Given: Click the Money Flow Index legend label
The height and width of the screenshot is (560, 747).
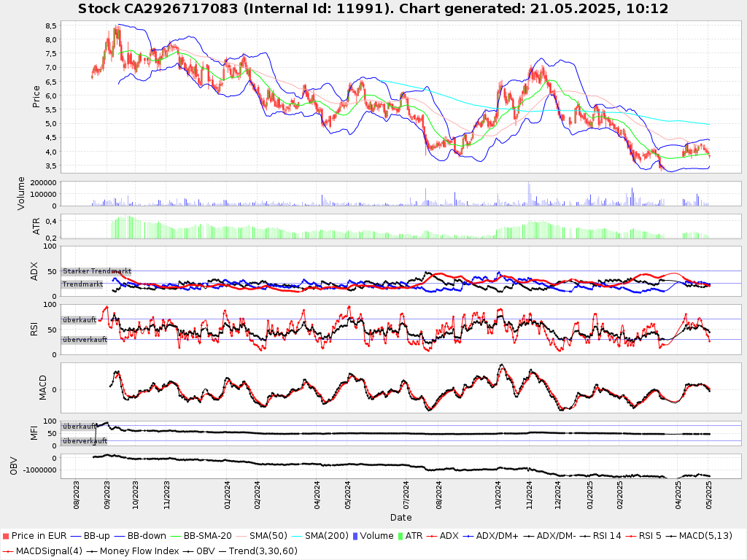Looking at the screenshot, I should click(x=139, y=551).
